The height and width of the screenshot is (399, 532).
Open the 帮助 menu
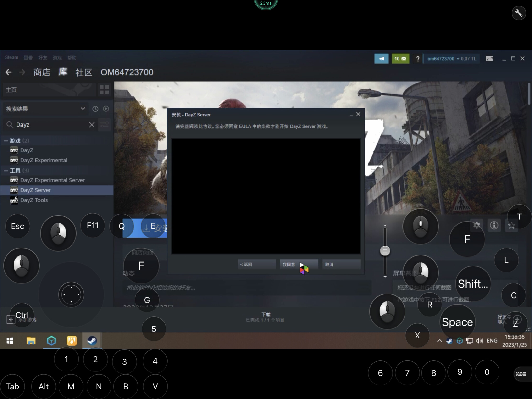coord(72,58)
